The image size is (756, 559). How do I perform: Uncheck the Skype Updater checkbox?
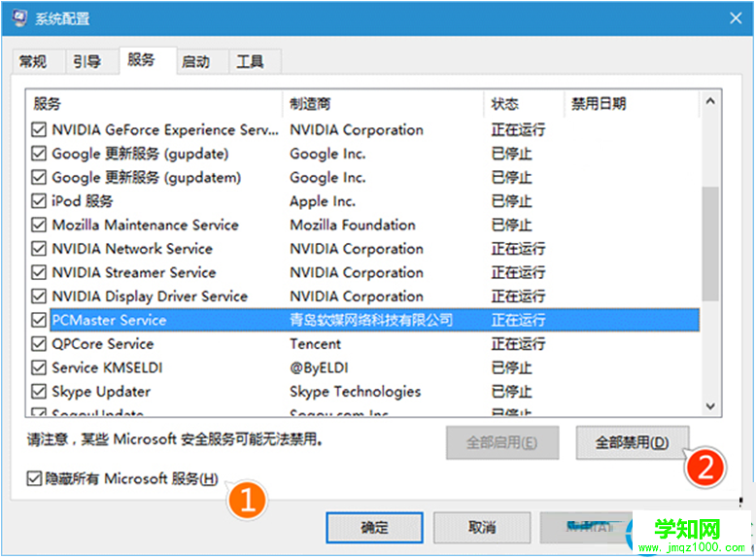(x=39, y=392)
